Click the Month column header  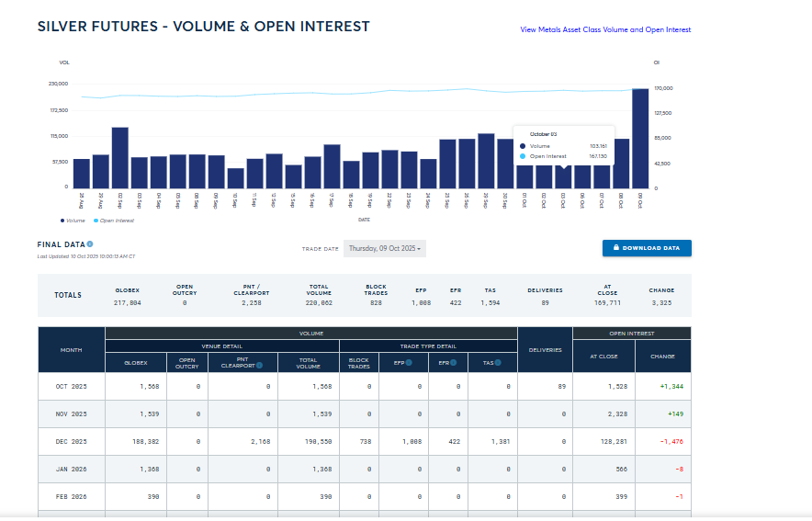72,349
